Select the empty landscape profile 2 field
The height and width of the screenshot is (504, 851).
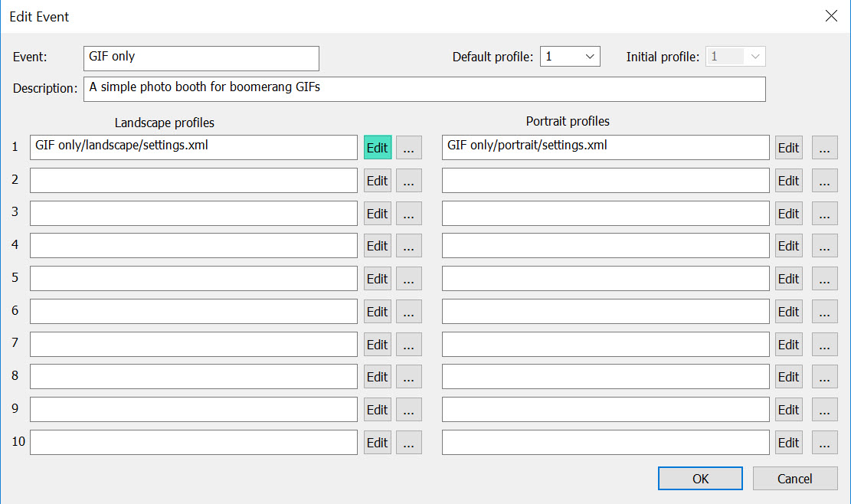pyautogui.click(x=193, y=181)
